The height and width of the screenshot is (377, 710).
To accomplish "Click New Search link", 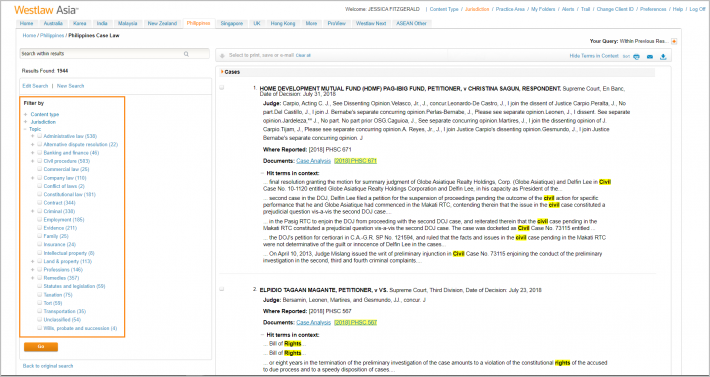I will 70,86.
